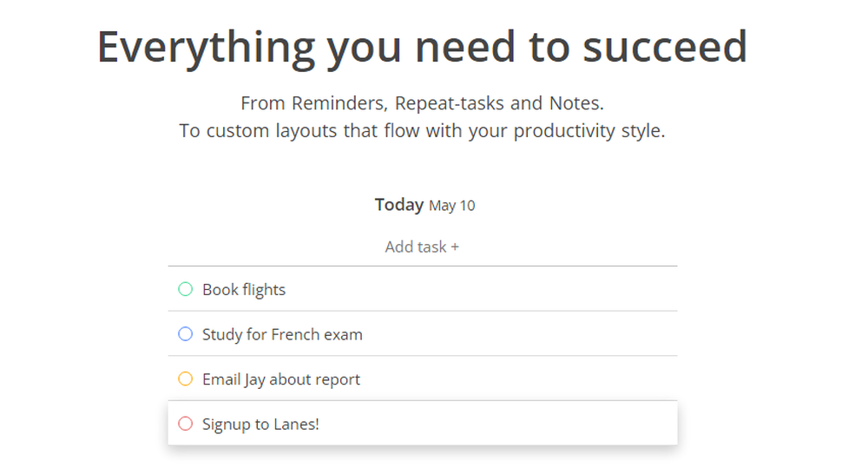This screenshot has height=474, width=868.
Task: Complete Signup to Lanes via red circle
Action: tap(185, 425)
